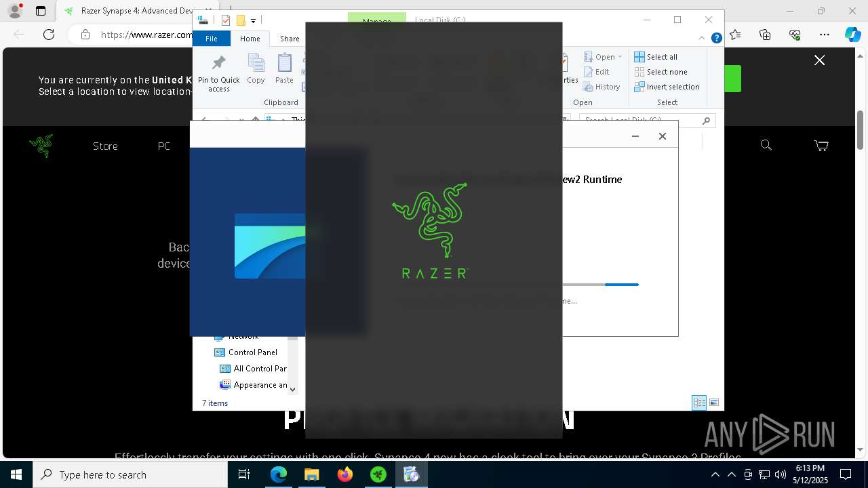Click Select none in Explorer ribbon

point(661,72)
